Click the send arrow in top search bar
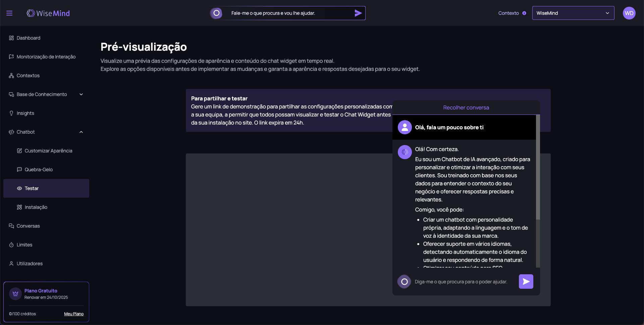Image resolution: width=644 pixels, height=325 pixels. pos(358,13)
